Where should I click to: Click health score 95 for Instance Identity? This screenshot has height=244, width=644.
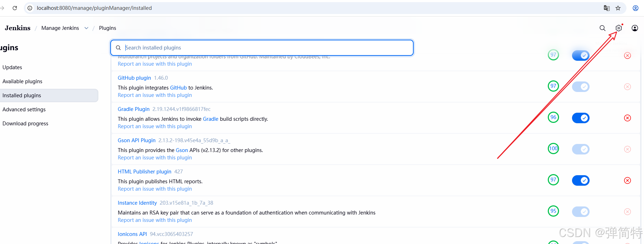[x=553, y=211]
